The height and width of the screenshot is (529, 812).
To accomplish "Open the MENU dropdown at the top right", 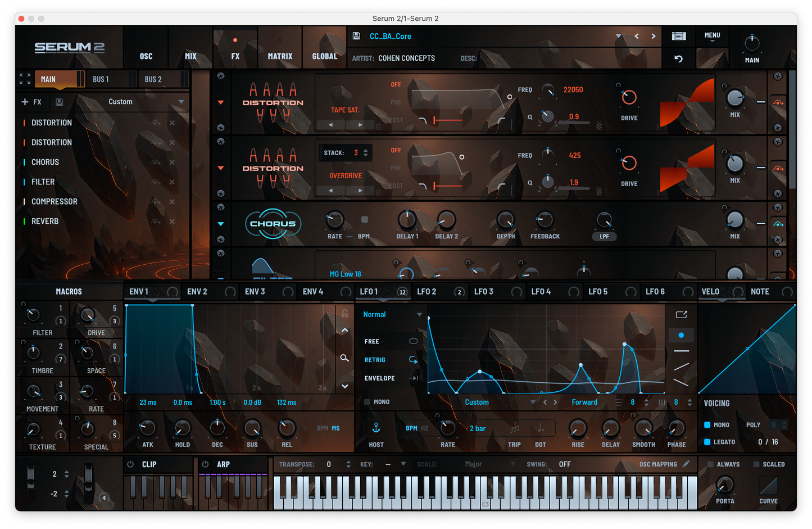I will (712, 35).
